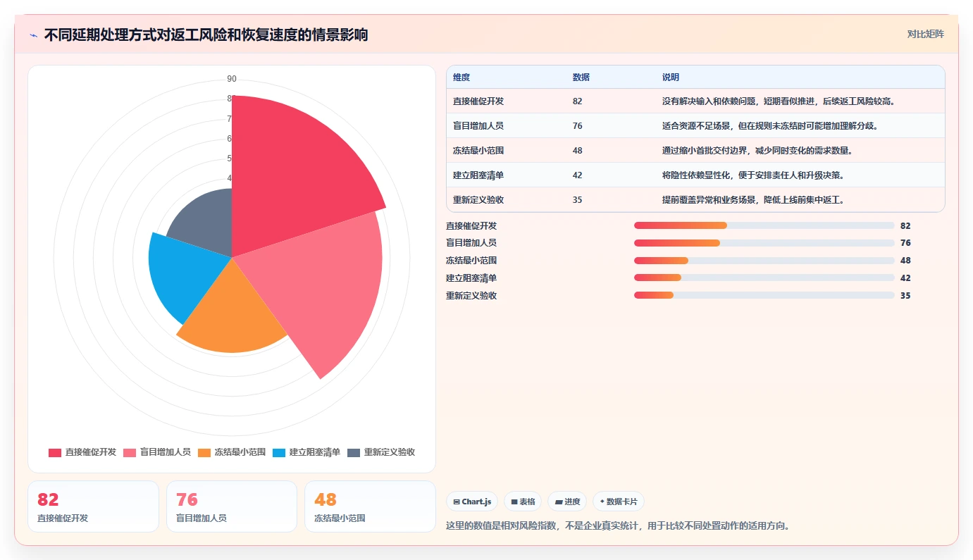Viewport: 973px width, 560px height.
Task: Select the 直接催促开发 table row cell
Action: pyautogui.click(x=478, y=101)
